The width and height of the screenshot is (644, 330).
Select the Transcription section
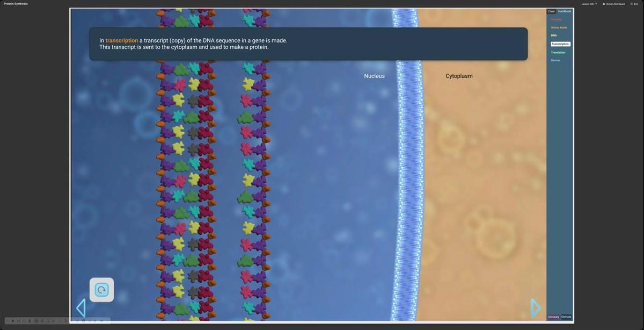[560, 44]
